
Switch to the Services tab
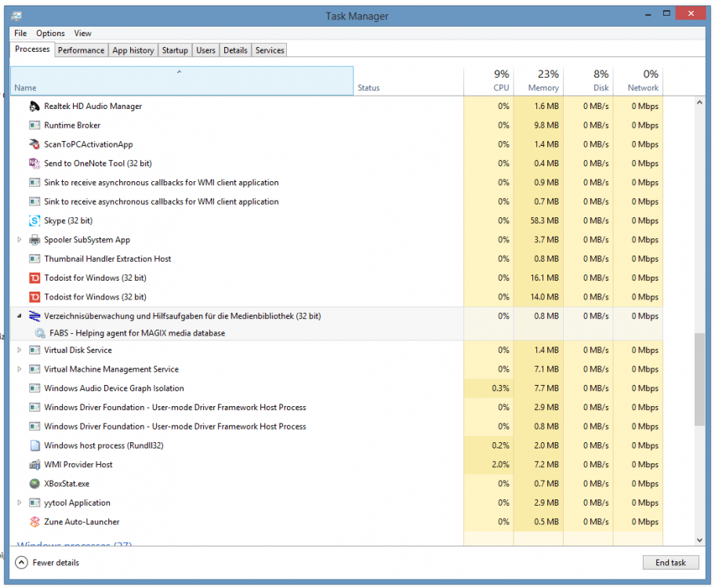tap(270, 50)
